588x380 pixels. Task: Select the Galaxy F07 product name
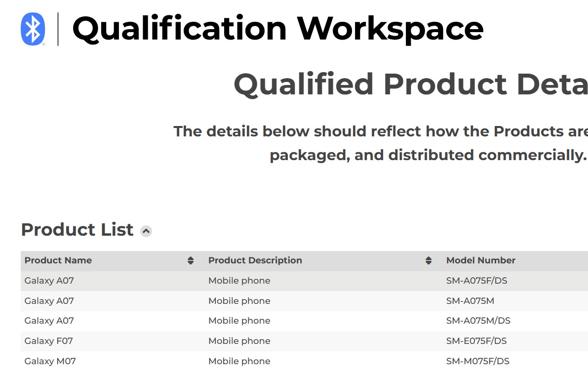49,341
